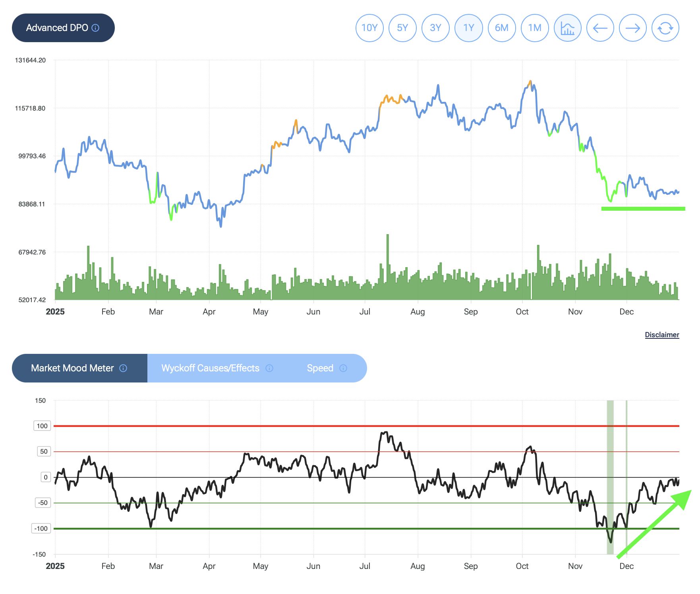
Task: Click the refresh chart icon
Action: [x=665, y=28]
